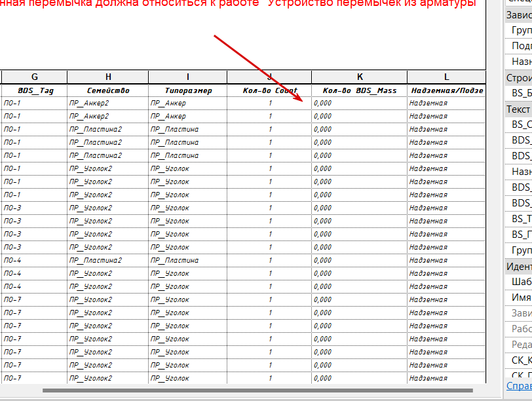This screenshot has width=532, height=401.
Task: Select column header I
Action: click(187, 77)
